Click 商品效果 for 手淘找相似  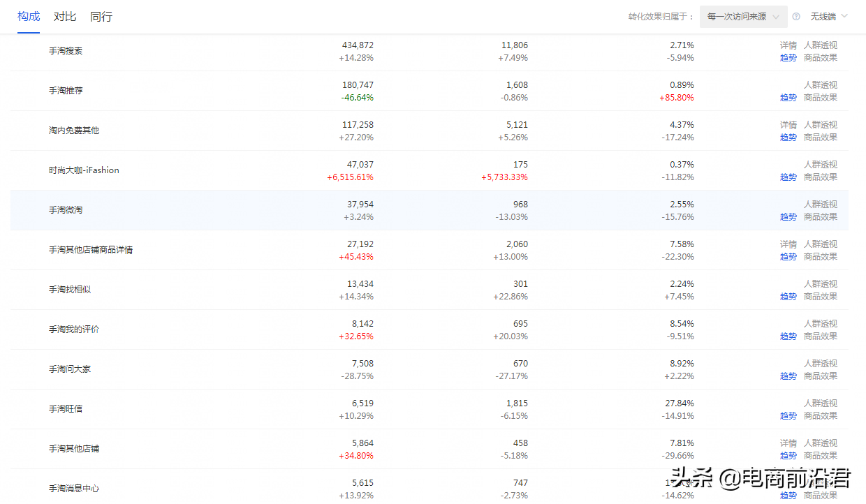click(820, 297)
